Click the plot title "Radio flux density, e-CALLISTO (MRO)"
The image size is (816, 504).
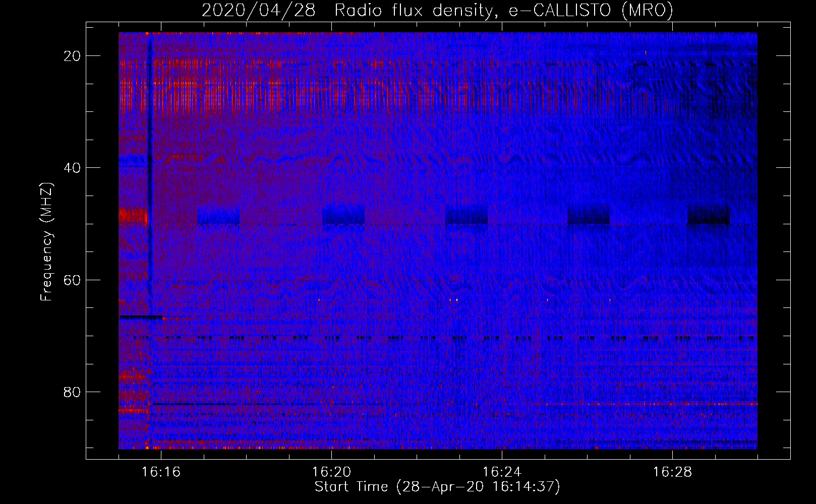[503, 10]
